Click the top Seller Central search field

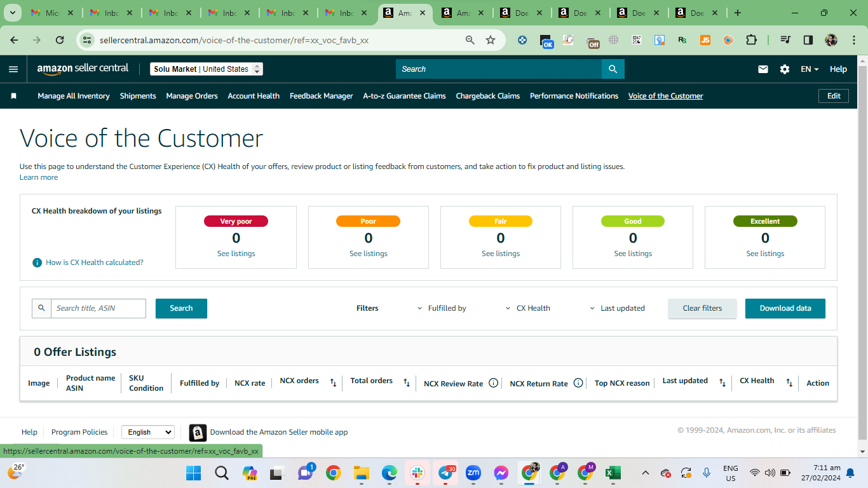click(x=499, y=69)
